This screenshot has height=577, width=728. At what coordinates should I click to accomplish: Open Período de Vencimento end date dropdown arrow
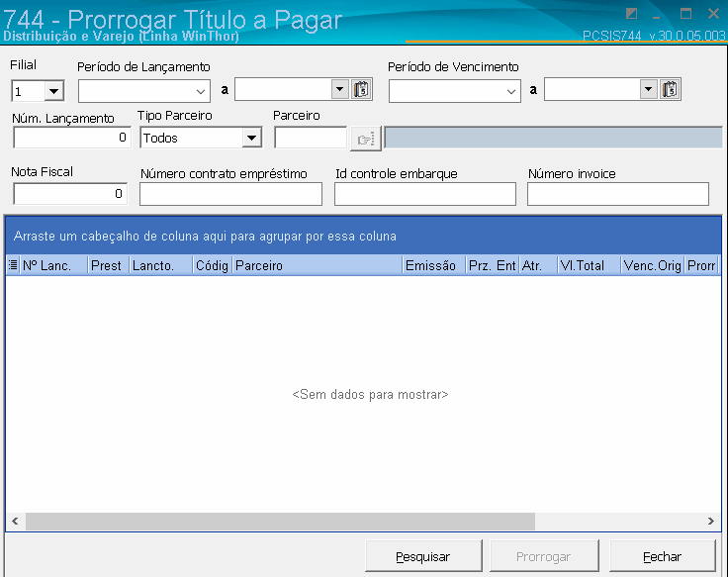[x=649, y=89]
